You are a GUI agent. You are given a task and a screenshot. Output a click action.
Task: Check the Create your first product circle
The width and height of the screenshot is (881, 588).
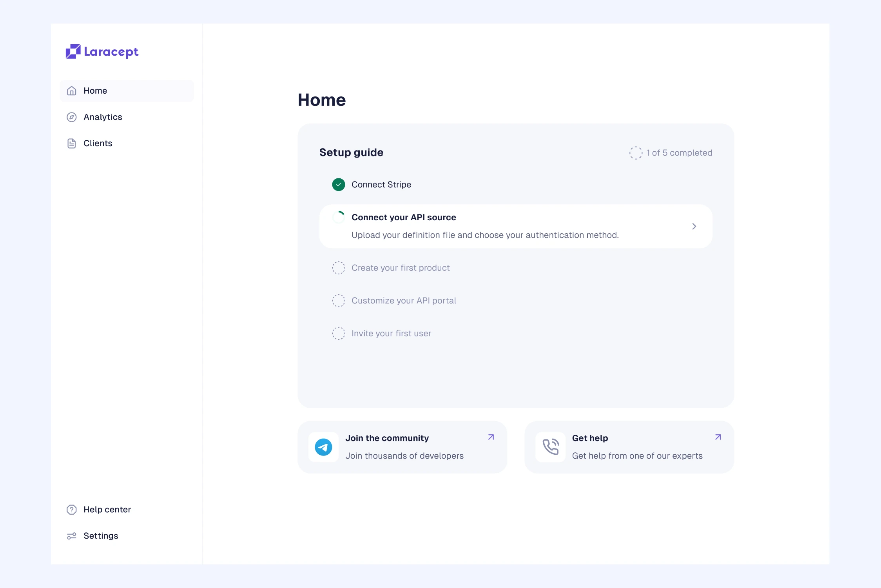point(339,268)
